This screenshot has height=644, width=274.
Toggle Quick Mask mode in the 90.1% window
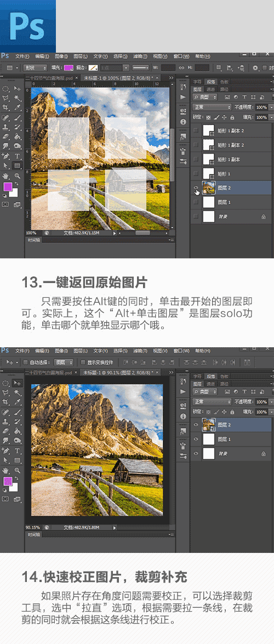point(5,499)
